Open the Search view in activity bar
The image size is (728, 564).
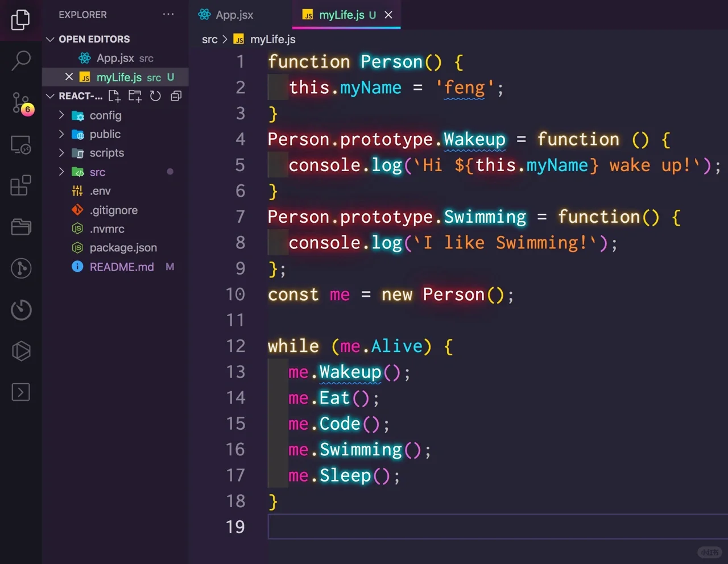click(20, 60)
